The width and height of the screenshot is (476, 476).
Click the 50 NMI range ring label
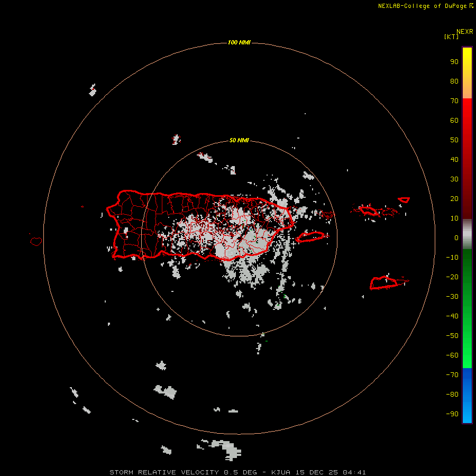tap(239, 140)
